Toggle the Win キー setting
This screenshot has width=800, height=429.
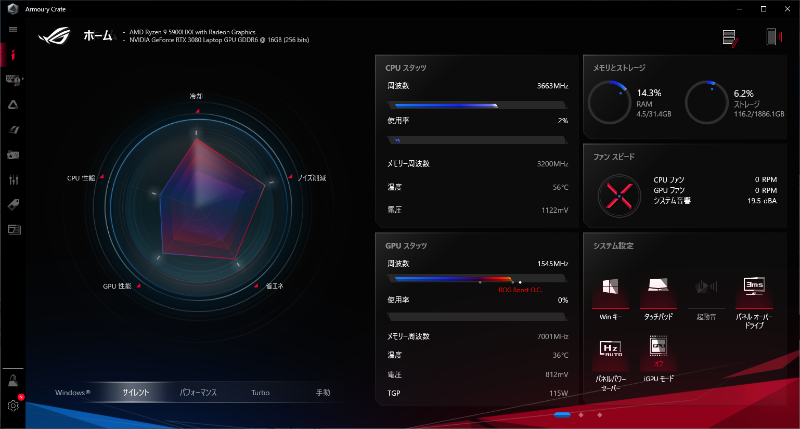(610, 299)
